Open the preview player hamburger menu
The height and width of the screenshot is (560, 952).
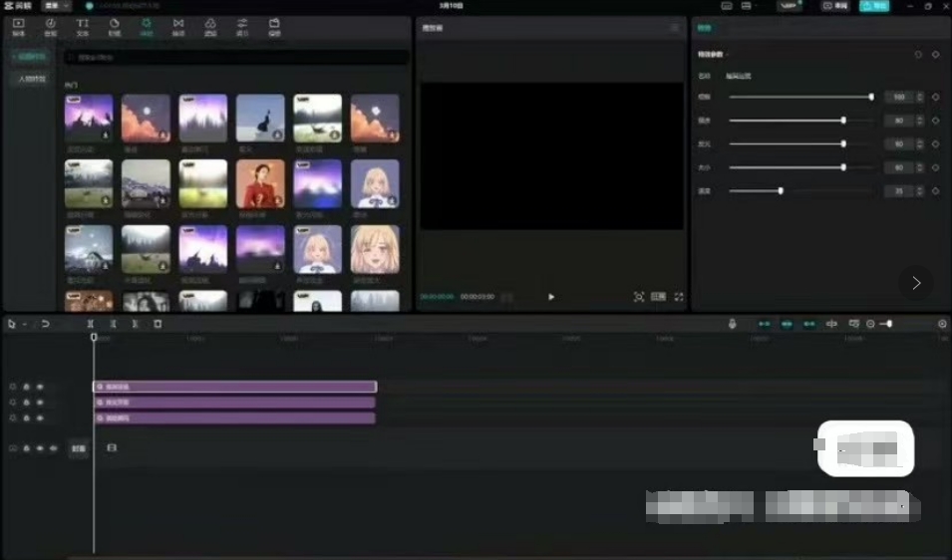(675, 28)
